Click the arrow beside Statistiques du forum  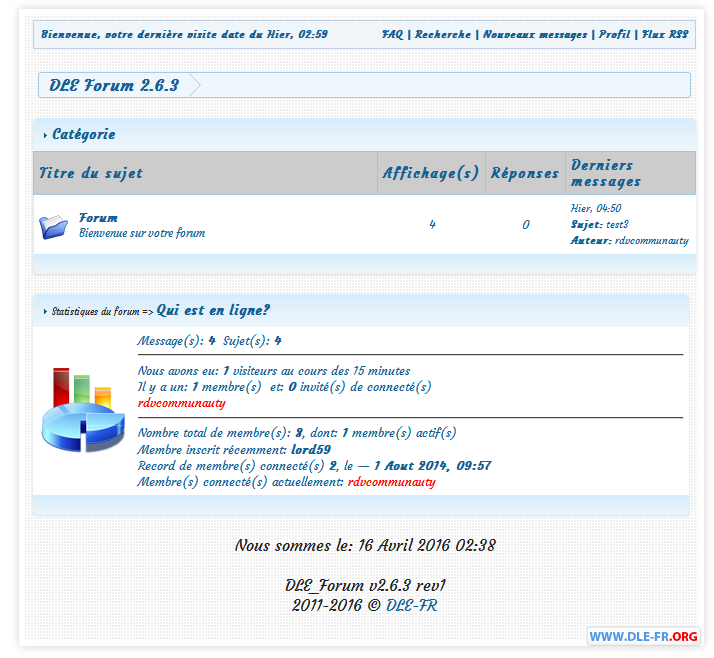click(45, 311)
